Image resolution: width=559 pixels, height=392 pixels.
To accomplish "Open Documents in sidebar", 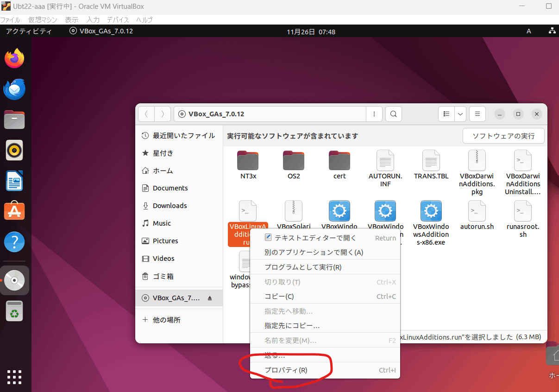I will click(x=179, y=188).
